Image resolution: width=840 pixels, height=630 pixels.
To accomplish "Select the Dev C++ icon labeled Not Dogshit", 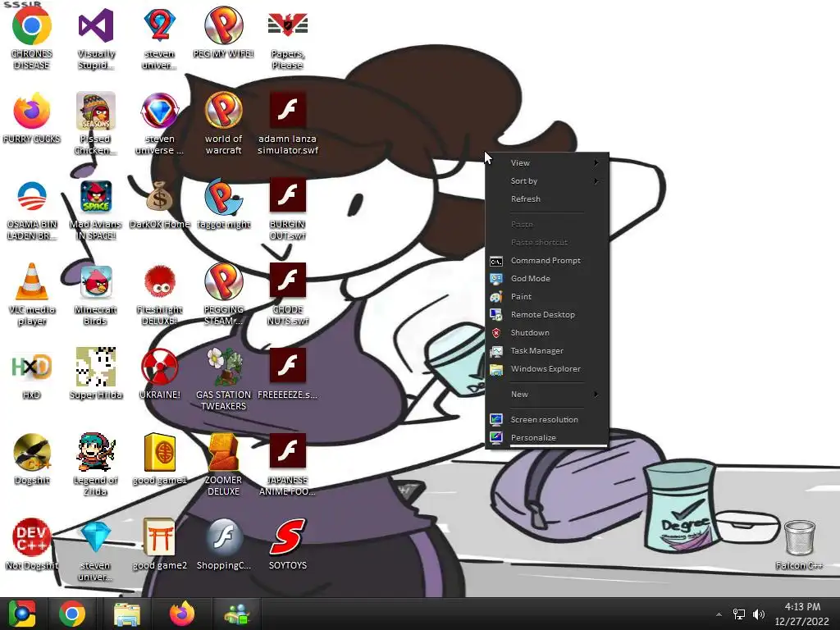I will click(32, 537).
